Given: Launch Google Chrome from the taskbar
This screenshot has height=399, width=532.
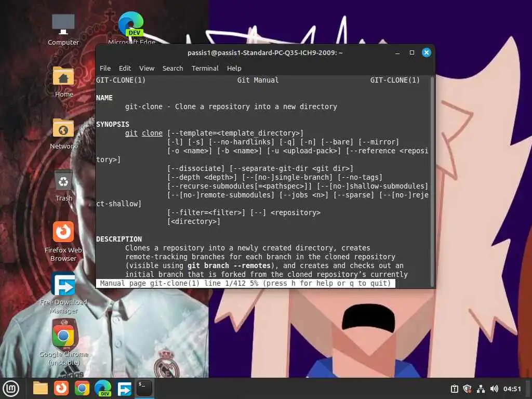Looking at the screenshot, I should click(82, 389).
